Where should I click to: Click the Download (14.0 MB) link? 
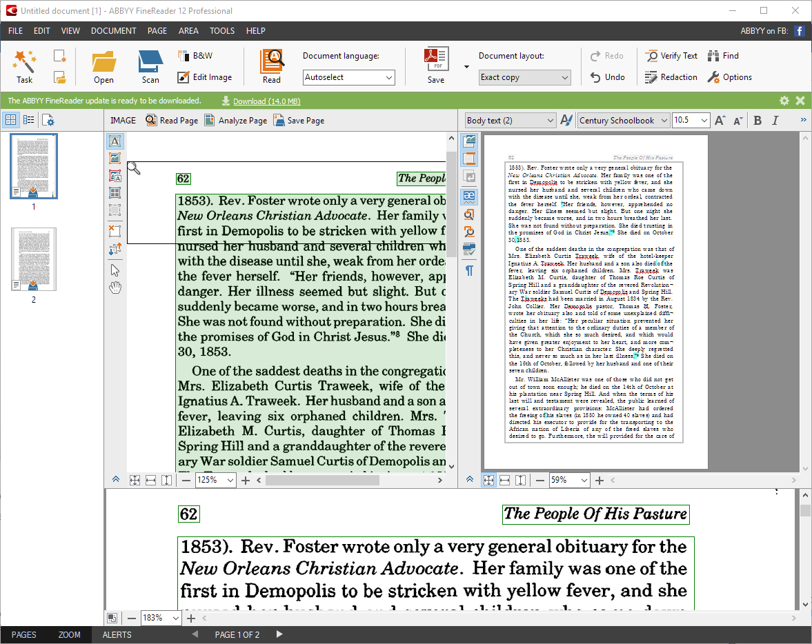(x=266, y=101)
